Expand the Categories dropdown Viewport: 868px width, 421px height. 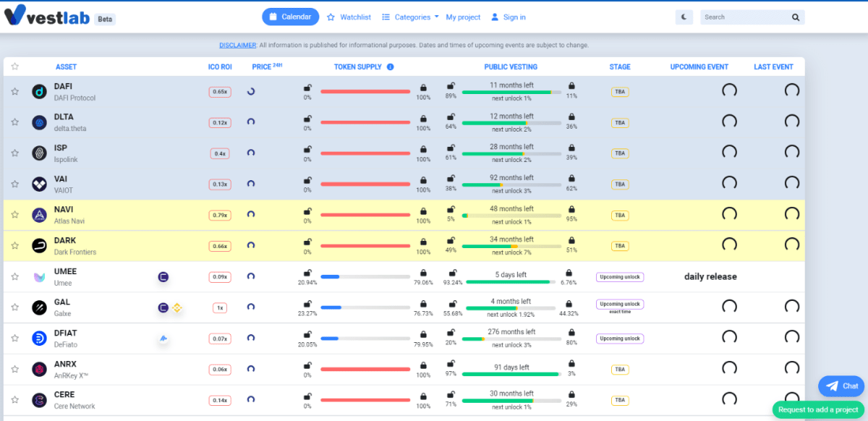coord(410,17)
